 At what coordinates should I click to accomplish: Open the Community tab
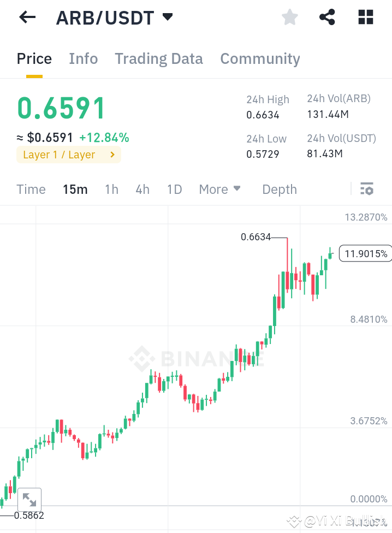(260, 58)
